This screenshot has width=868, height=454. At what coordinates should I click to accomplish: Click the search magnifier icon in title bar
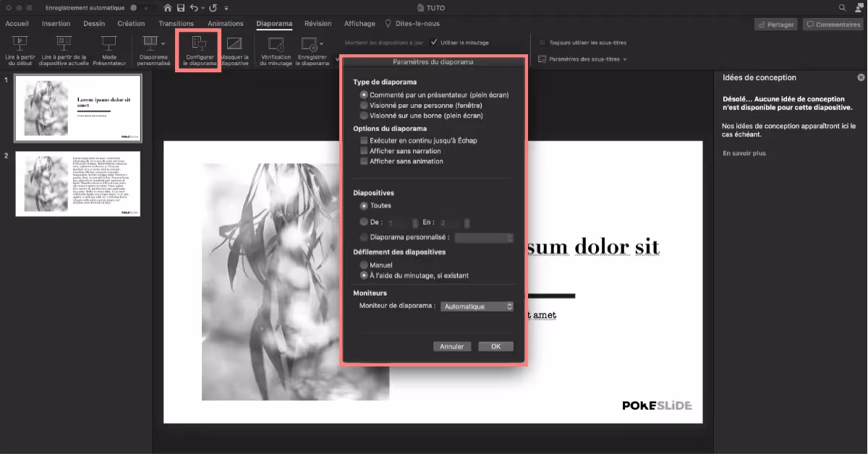click(x=841, y=7)
